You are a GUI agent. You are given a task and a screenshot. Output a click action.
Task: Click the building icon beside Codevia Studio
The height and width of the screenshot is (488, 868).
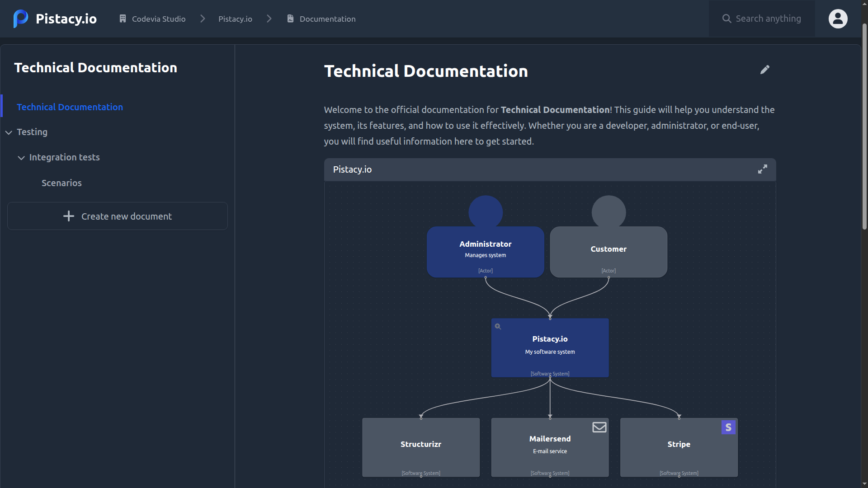click(123, 19)
